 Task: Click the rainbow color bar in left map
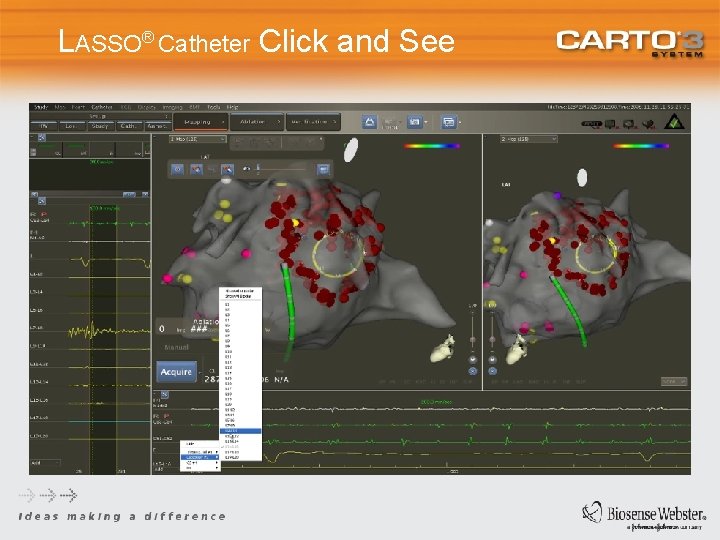(432, 146)
